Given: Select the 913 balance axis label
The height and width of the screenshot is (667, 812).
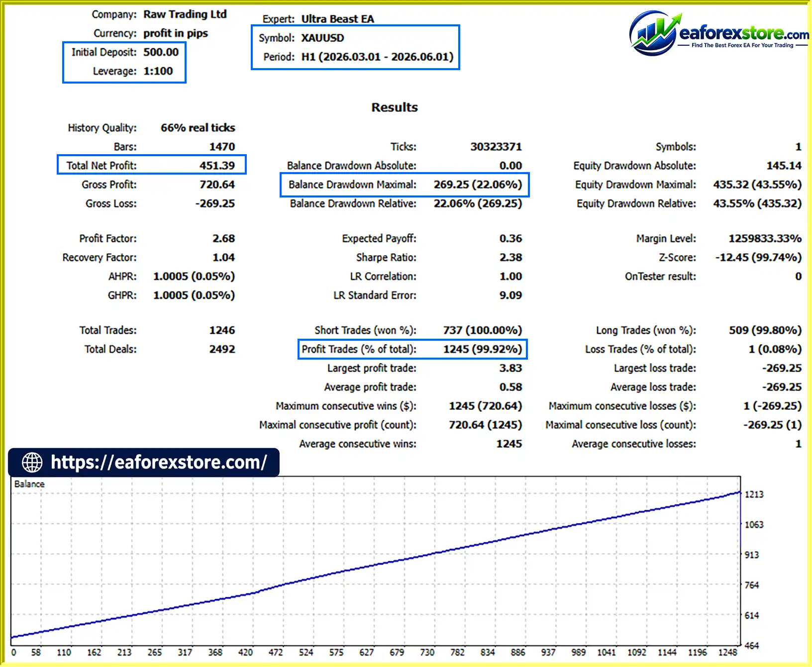Looking at the screenshot, I should pos(752,555).
